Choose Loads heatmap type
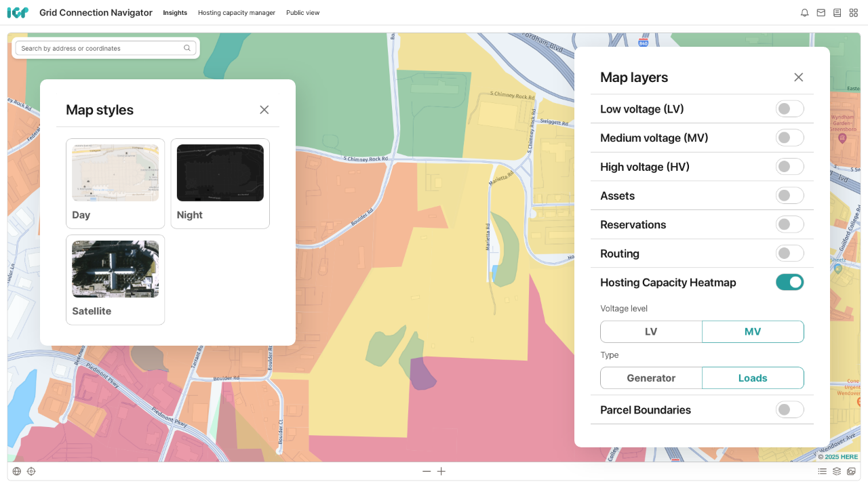The image size is (868, 488). coord(753,378)
